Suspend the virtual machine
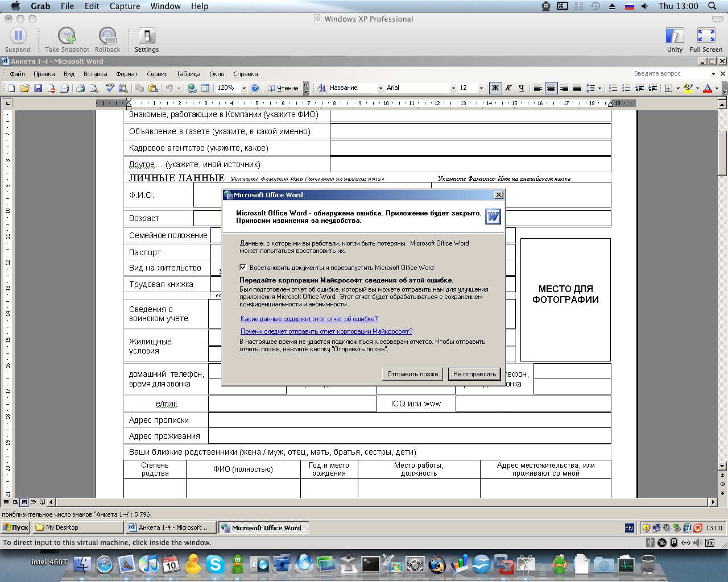The image size is (728, 582). [18, 40]
